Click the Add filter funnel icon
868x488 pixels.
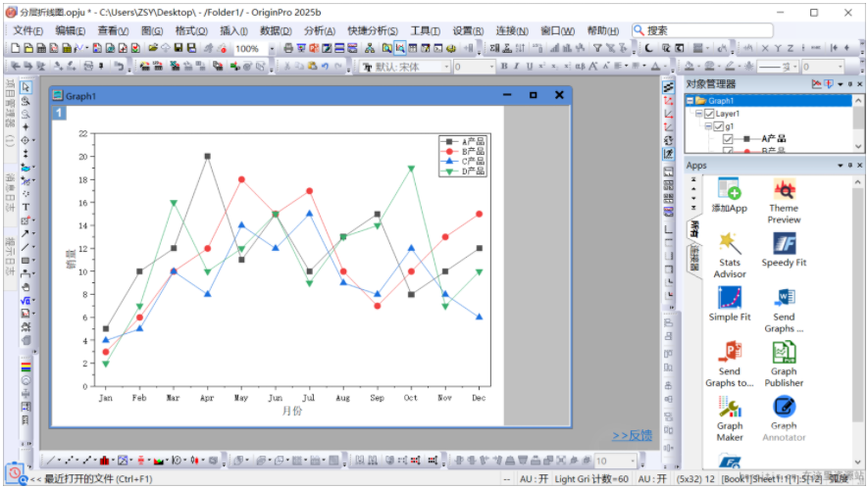coord(597,48)
